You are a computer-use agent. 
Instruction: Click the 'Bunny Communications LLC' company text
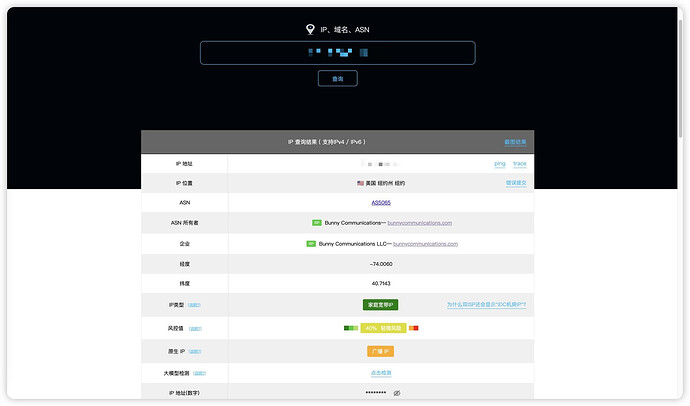pos(353,244)
